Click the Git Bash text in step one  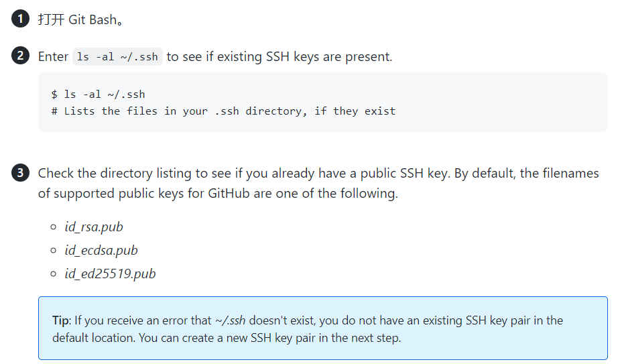tap(92, 19)
